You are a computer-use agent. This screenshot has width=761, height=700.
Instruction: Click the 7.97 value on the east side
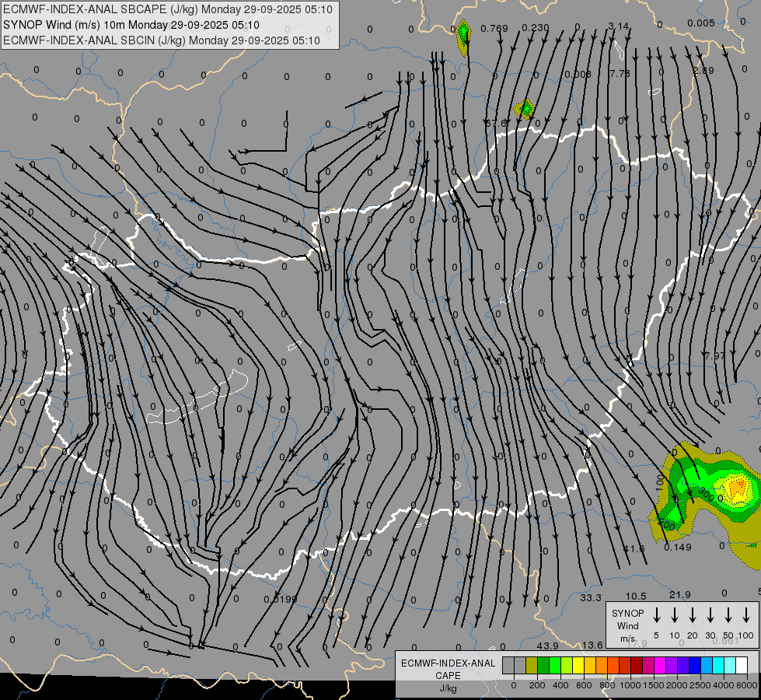714,355
